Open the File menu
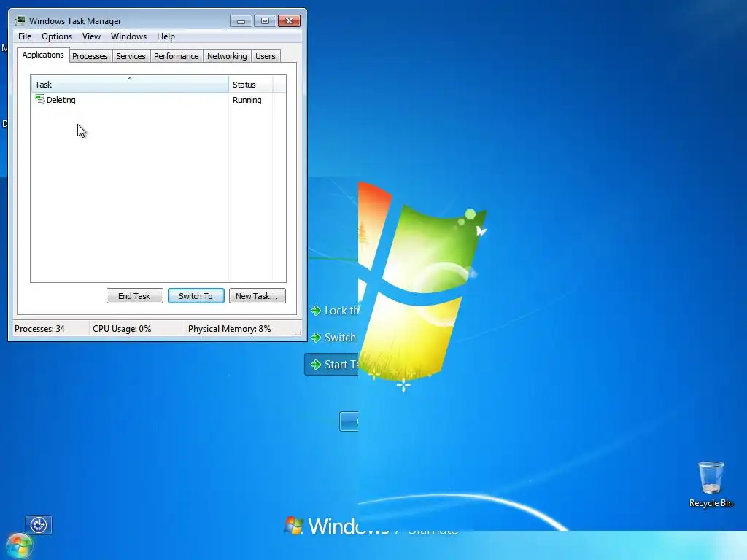 (x=25, y=36)
